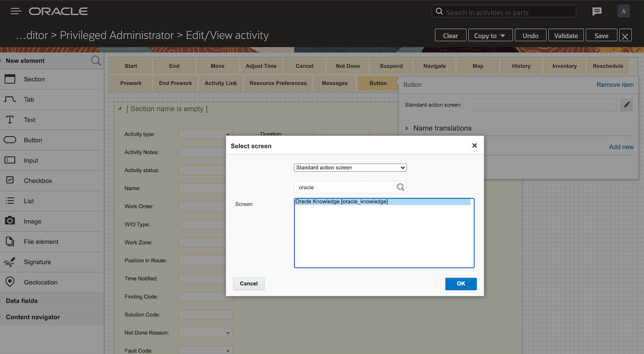The width and height of the screenshot is (644, 354).
Task: Collapse the empty-name section
Action: click(x=120, y=108)
